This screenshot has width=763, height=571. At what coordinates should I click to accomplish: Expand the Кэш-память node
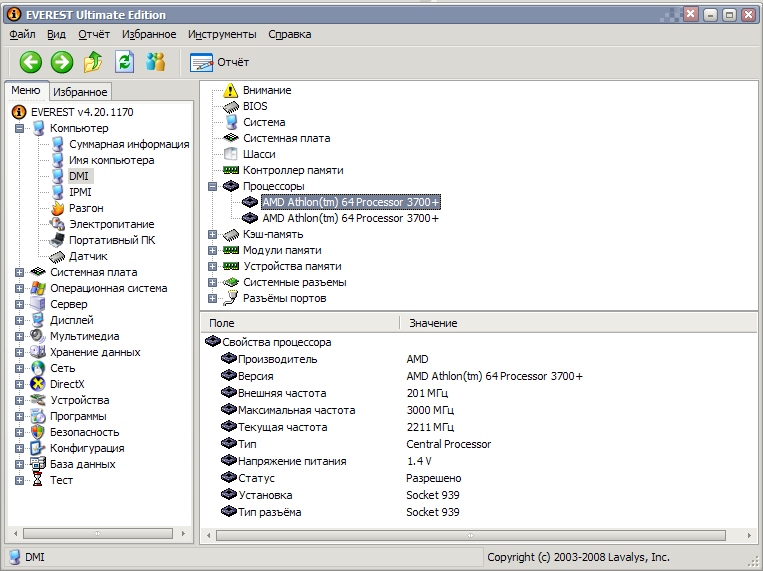pyautogui.click(x=212, y=235)
